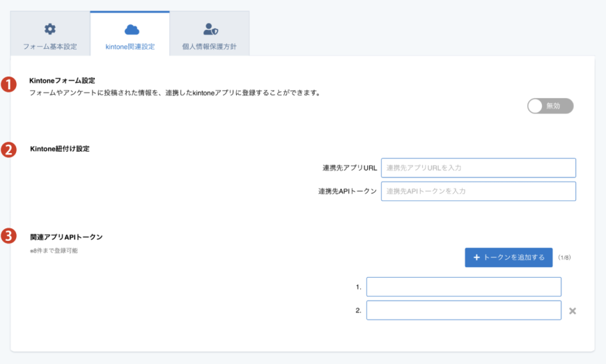
Task: Focus the 連携先アプリURL input field
Action: [x=479, y=168]
